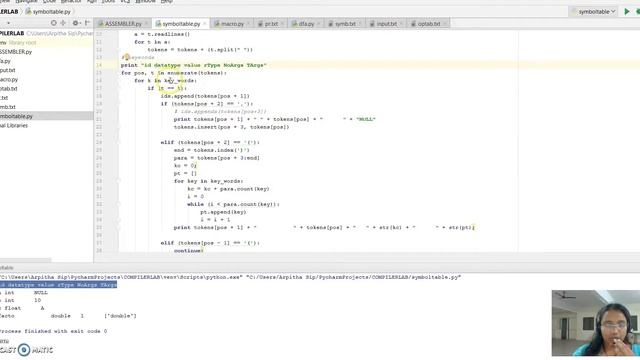Open the Project view selector dropdown arrow
Viewport: 640px width, 360px height.
8,23
